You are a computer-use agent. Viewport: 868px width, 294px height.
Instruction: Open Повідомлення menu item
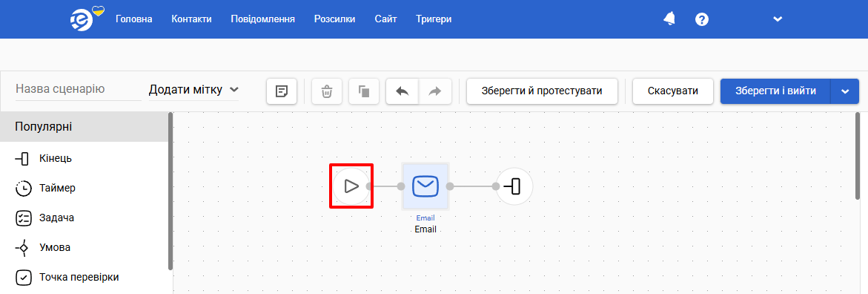pos(263,19)
